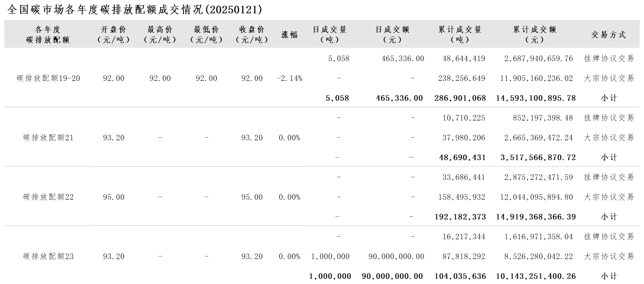
Task: Click the 累计成交额 column header
Action: click(x=534, y=34)
